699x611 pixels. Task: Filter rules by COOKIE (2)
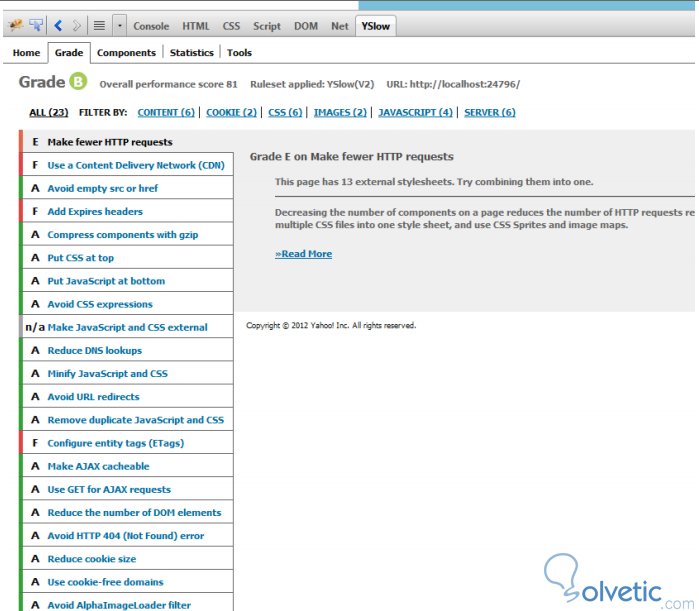[231, 112]
